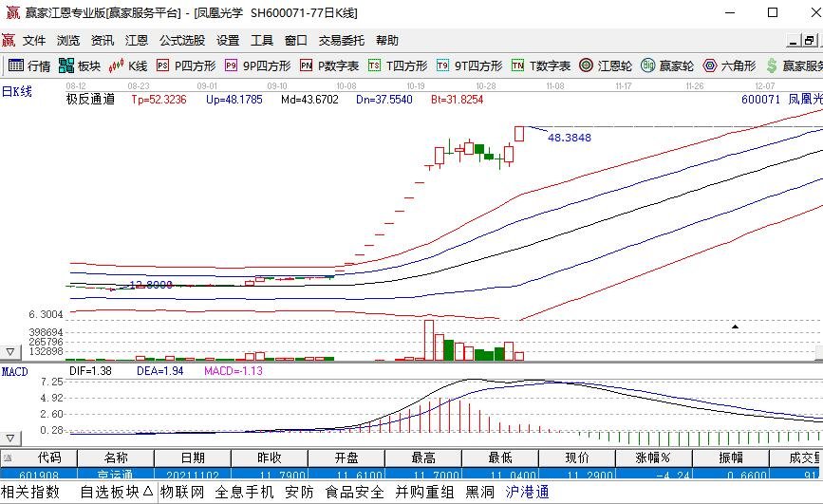Image resolution: width=823 pixels, height=504 pixels.
Task: Open the 公式选股 menu
Action: tap(182, 41)
